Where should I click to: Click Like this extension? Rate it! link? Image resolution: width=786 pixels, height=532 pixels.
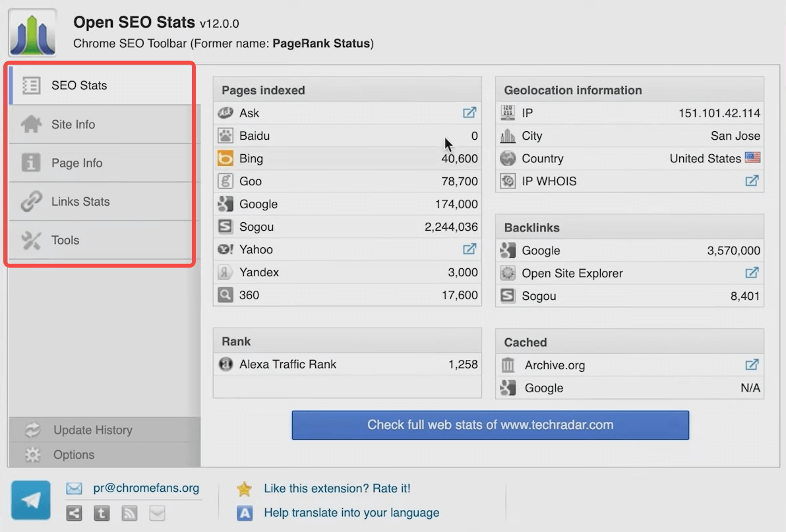coord(337,488)
